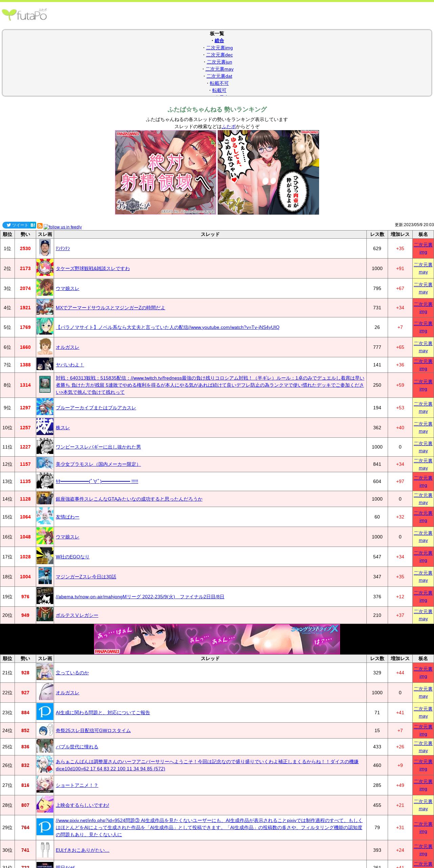Open thumbnail of MXでアーマード thread
This screenshot has width=434, height=868.
pyautogui.click(x=45, y=307)
